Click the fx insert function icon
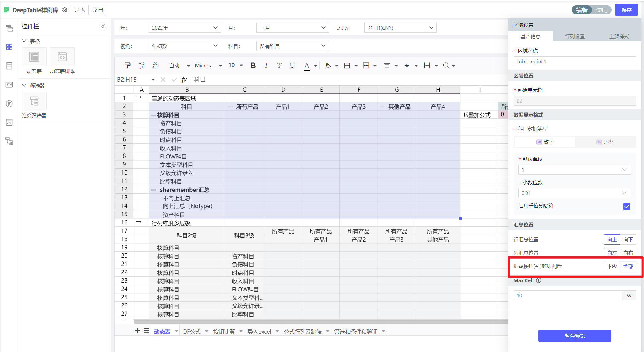 pyautogui.click(x=184, y=80)
